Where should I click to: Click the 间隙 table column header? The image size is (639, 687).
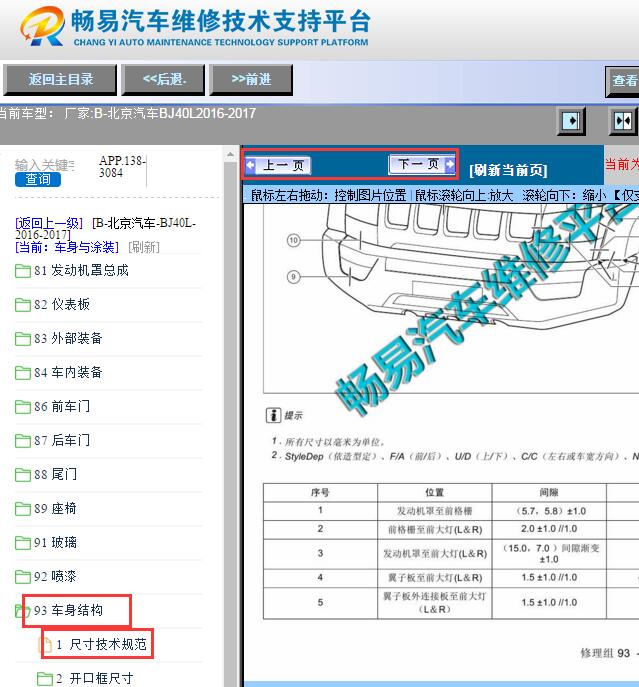pos(549,492)
